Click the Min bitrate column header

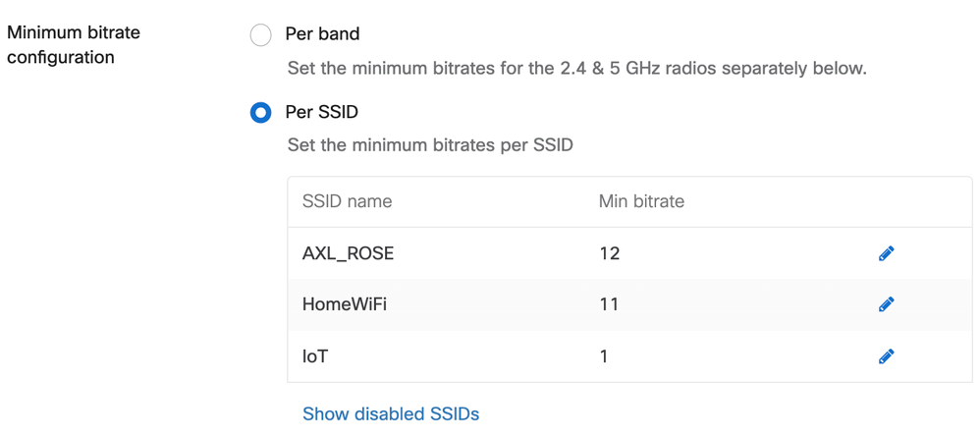(x=641, y=201)
